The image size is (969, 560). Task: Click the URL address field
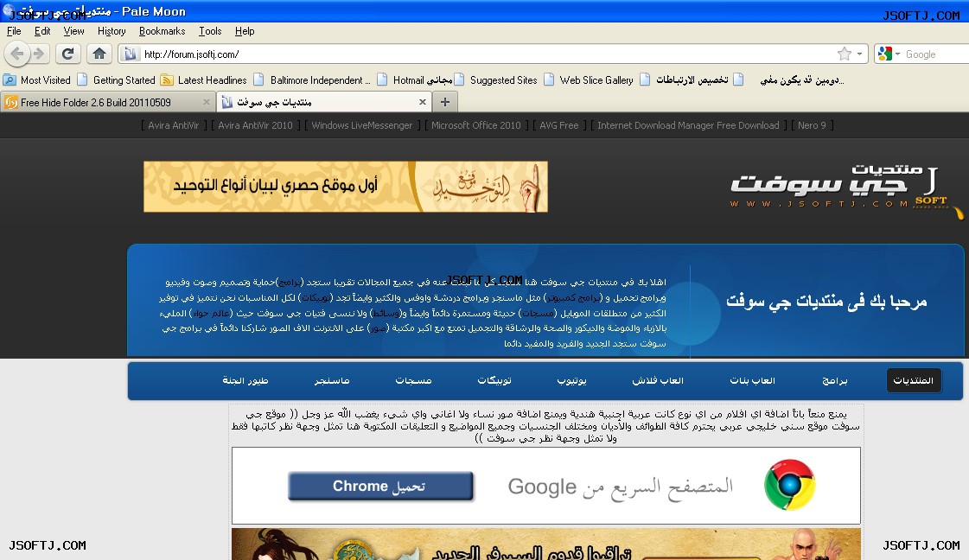(x=488, y=54)
